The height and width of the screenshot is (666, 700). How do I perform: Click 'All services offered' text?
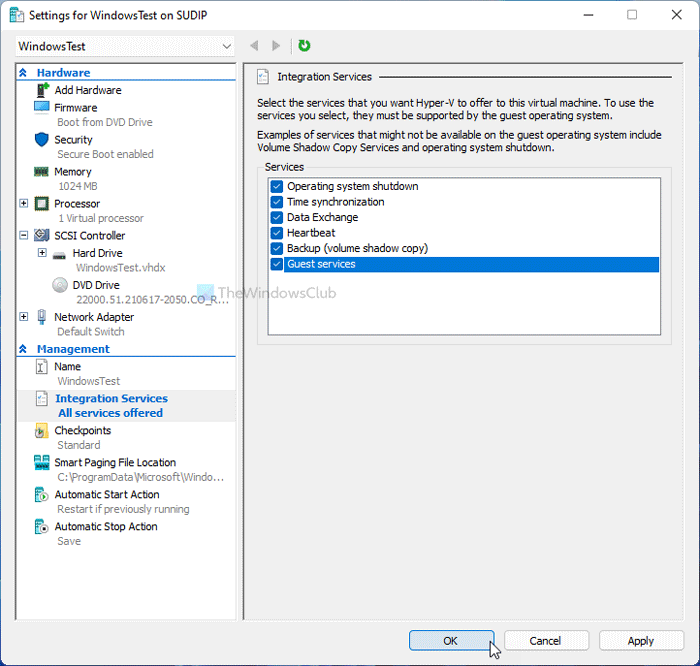pyautogui.click(x=110, y=413)
